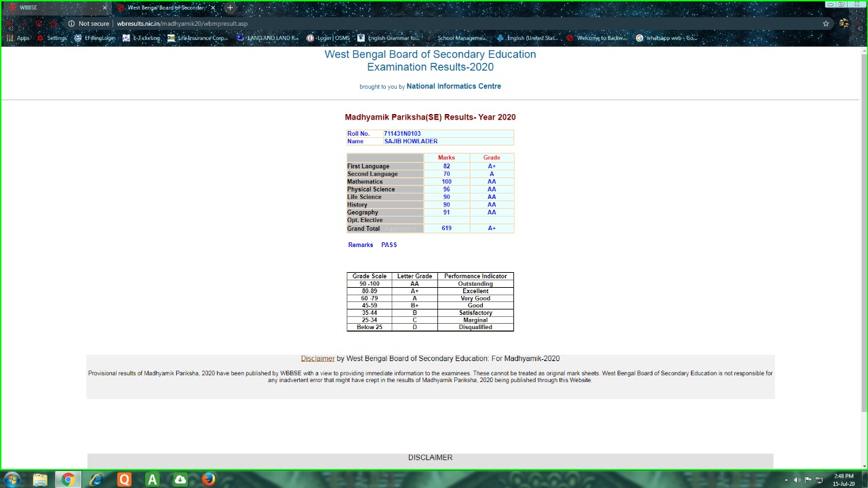Image resolution: width=868 pixels, height=488 pixels.
Task: Open the E-Ticketing bookmark
Action: [141, 38]
